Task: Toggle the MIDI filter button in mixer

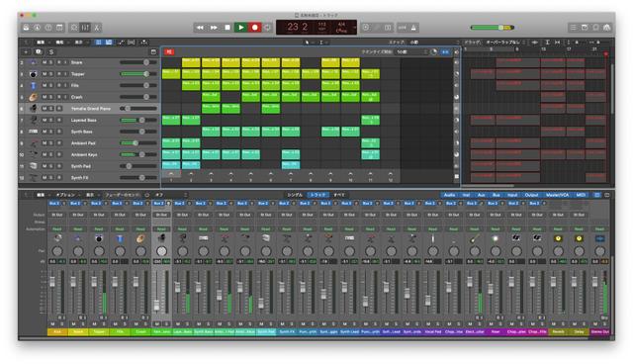Action: click(581, 195)
